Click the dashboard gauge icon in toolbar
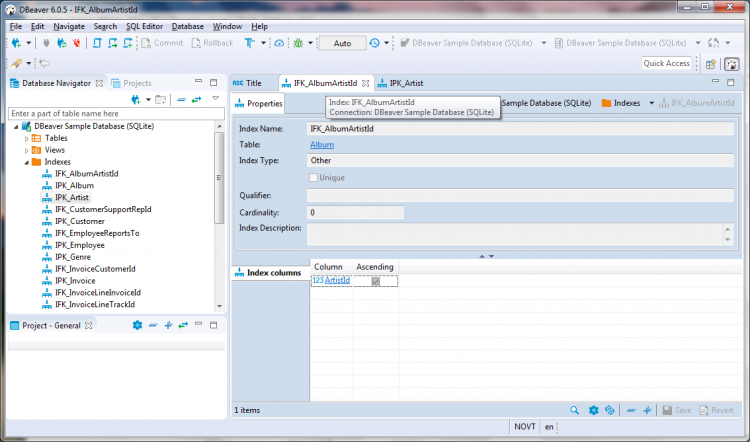Viewport: 750px width, 442px height. (279, 43)
